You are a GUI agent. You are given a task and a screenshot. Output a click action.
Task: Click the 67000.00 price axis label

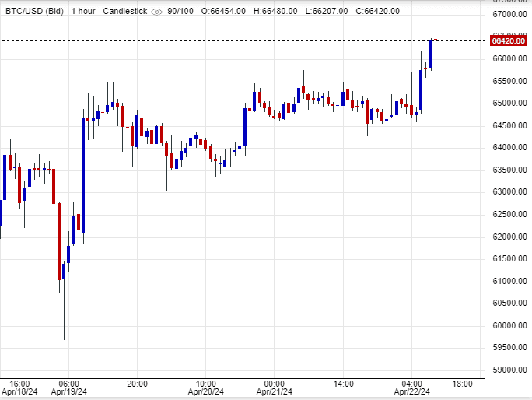click(511, 15)
